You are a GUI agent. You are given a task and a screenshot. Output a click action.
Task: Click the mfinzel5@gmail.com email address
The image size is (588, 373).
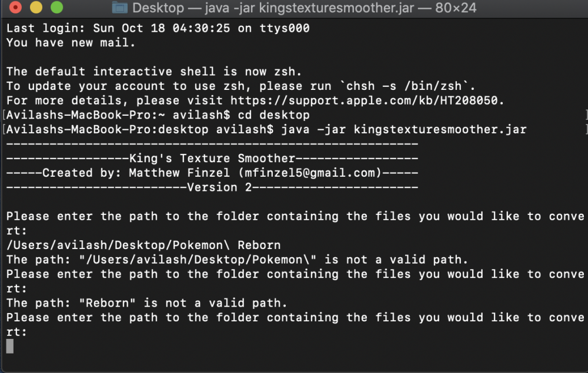[x=310, y=173]
